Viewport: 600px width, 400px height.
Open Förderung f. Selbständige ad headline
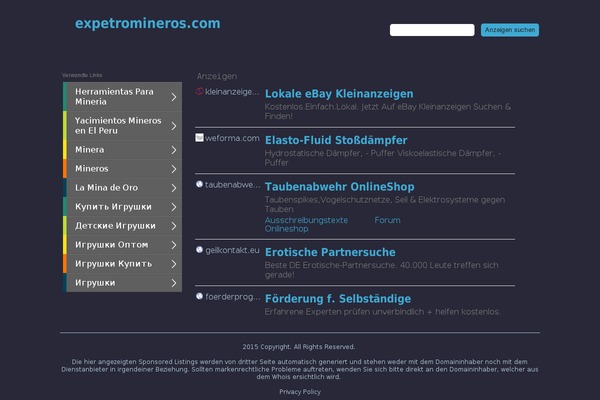click(338, 299)
